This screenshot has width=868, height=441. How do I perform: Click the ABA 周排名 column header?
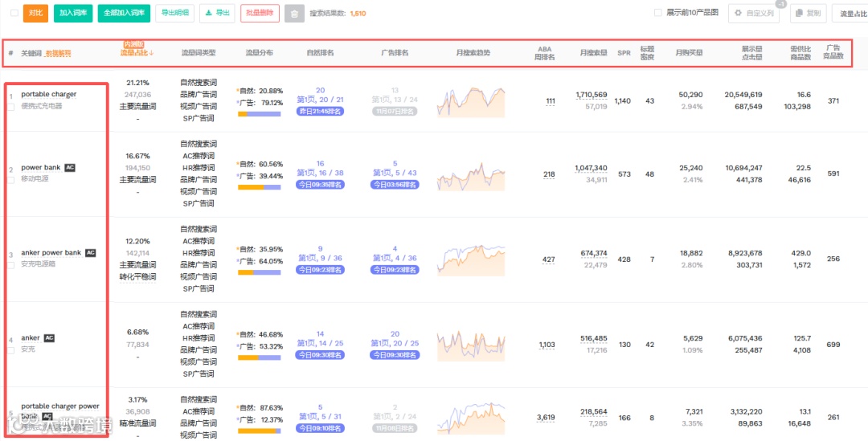(545, 52)
